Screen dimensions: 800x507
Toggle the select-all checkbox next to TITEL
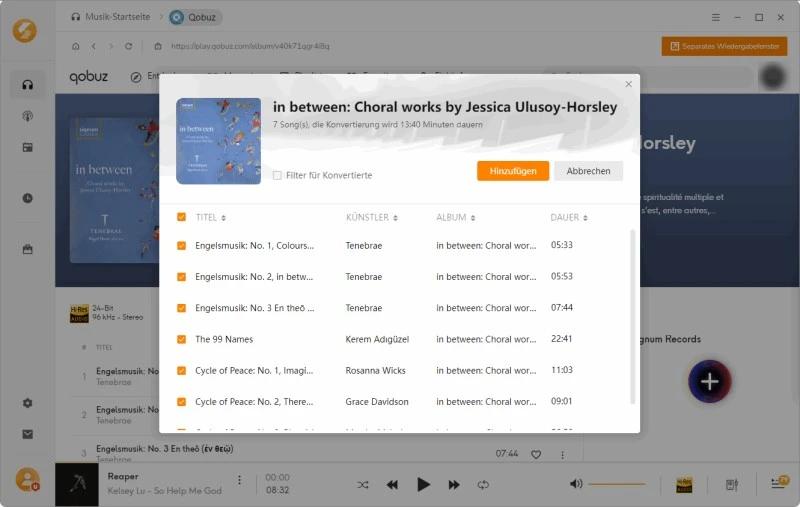[181, 217]
